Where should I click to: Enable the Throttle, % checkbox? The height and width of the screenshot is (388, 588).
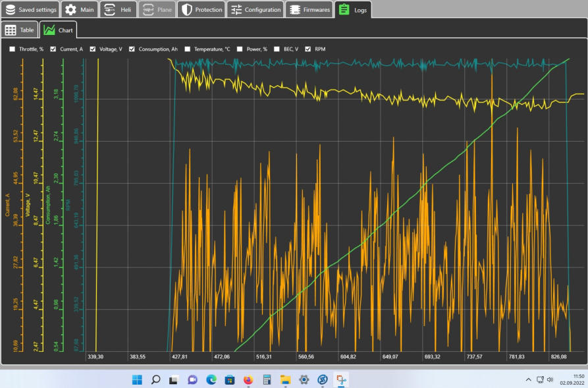click(12, 49)
